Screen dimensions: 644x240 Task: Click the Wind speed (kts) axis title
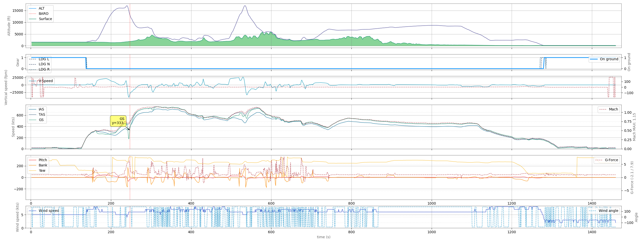pyautogui.click(x=17, y=217)
